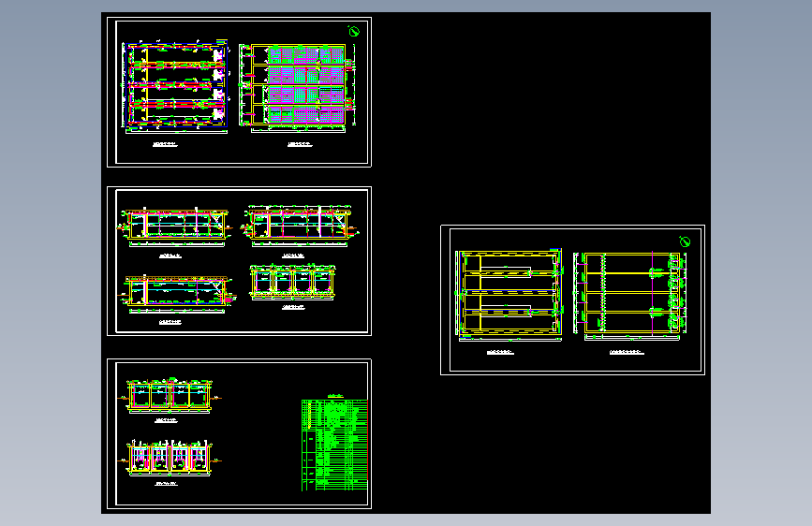Select the lower-left long section on middle sheet
Screen dimensions: 812x526
click(x=177, y=294)
